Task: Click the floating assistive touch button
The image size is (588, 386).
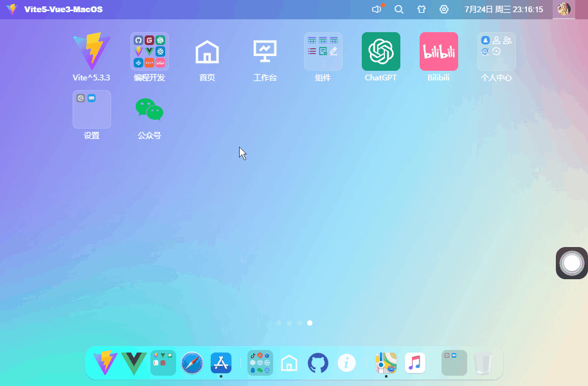Action: coord(571,263)
